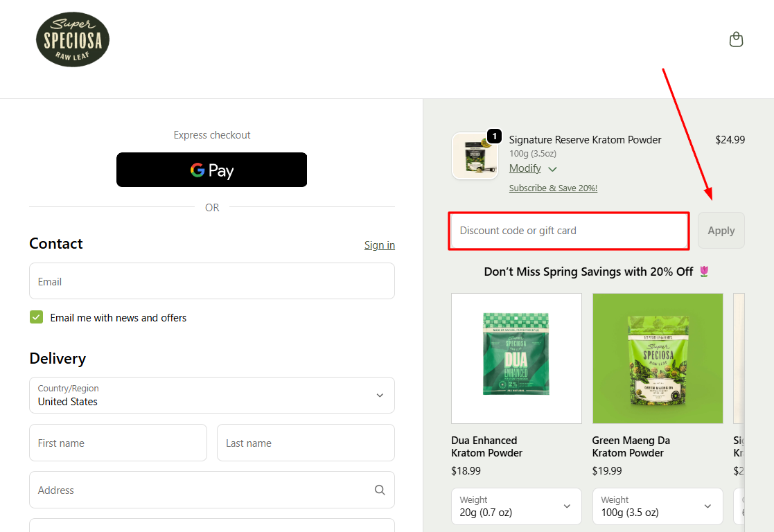Click the Dua Enhanced Kratom Powder title
This screenshot has height=532, width=774.
(x=486, y=447)
